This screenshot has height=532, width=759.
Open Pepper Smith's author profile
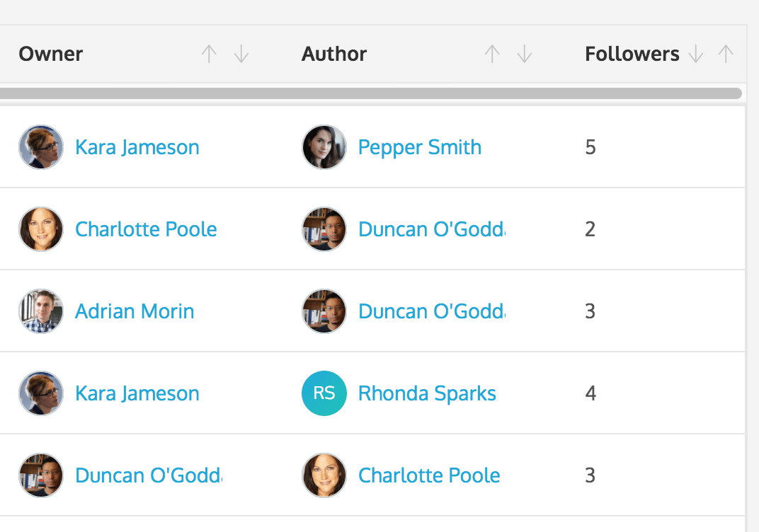pos(420,148)
